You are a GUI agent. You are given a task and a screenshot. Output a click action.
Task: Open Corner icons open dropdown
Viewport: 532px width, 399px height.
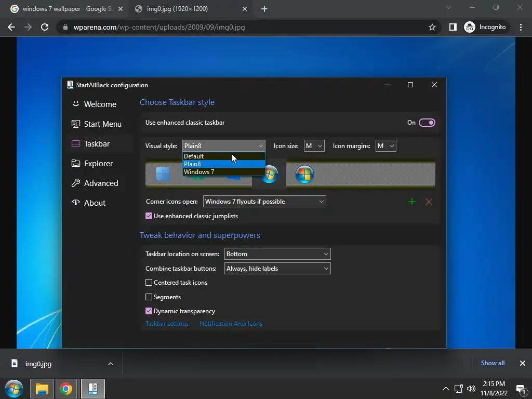[x=264, y=201]
